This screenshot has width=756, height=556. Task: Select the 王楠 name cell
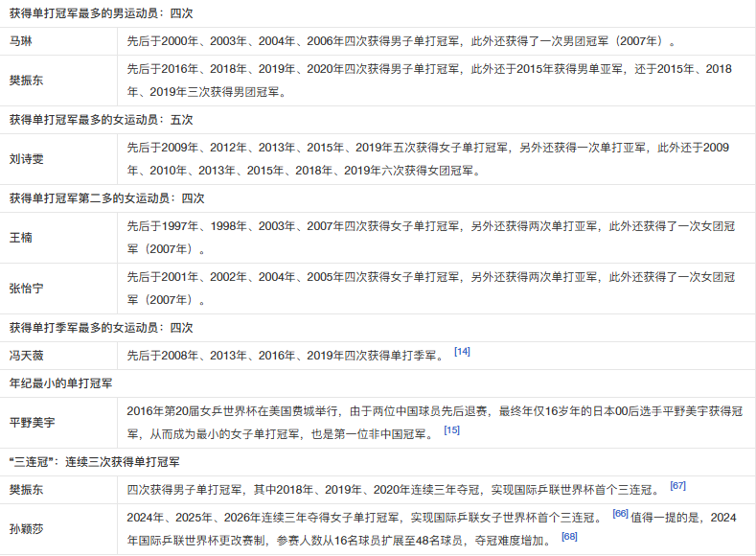pyautogui.click(x=58, y=238)
